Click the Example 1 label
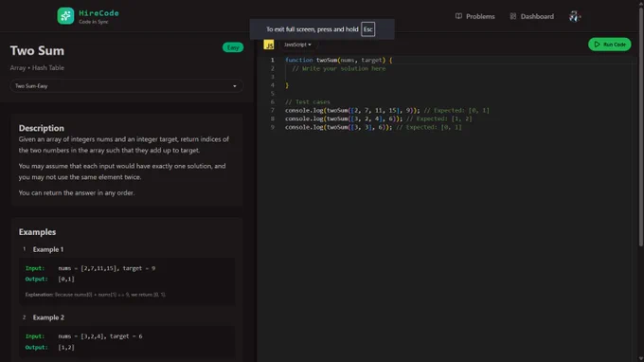 [48, 249]
